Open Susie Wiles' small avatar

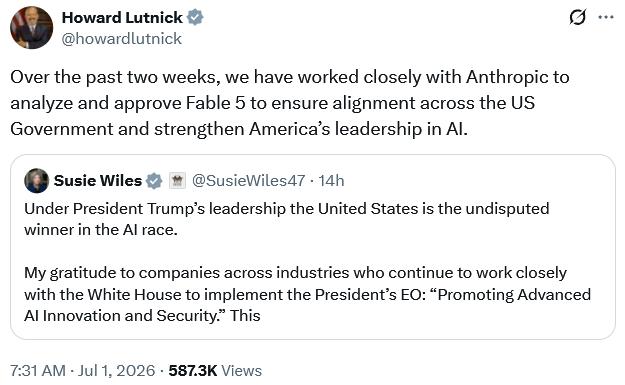pyautogui.click(x=36, y=181)
